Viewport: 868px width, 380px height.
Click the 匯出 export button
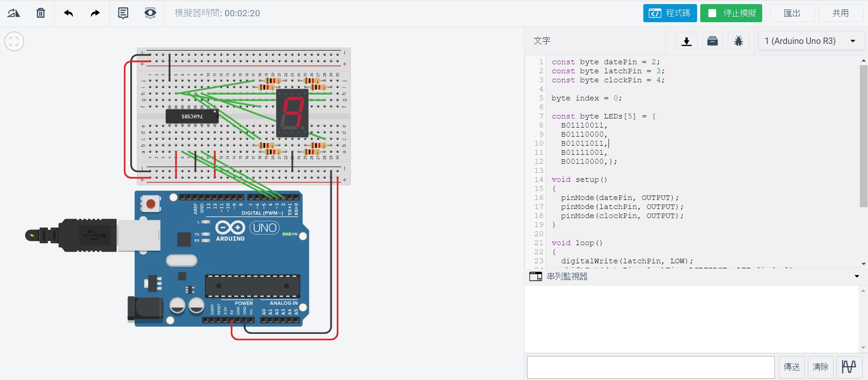pos(792,13)
